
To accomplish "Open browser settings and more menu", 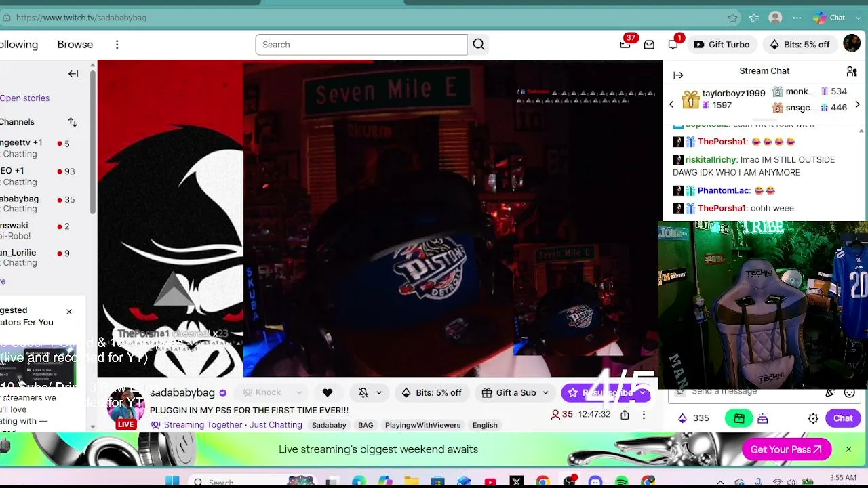I will 797,18.
